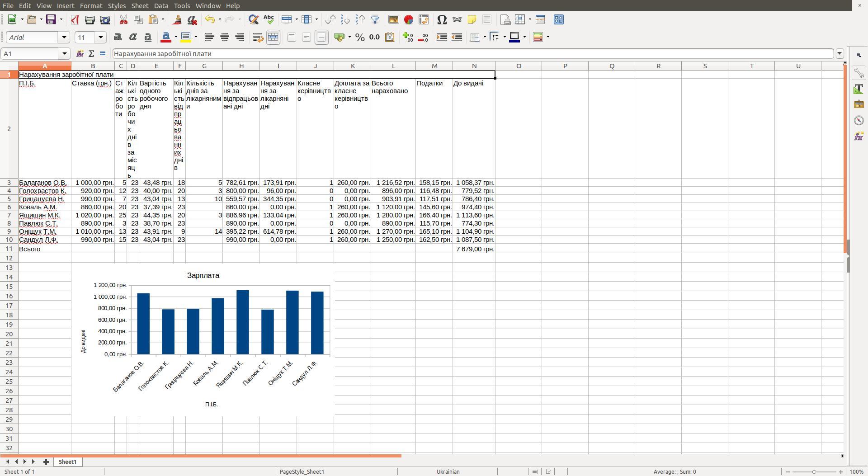Increase the cell indent
868x476 pixels.
pyautogui.click(x=442, y=38)
